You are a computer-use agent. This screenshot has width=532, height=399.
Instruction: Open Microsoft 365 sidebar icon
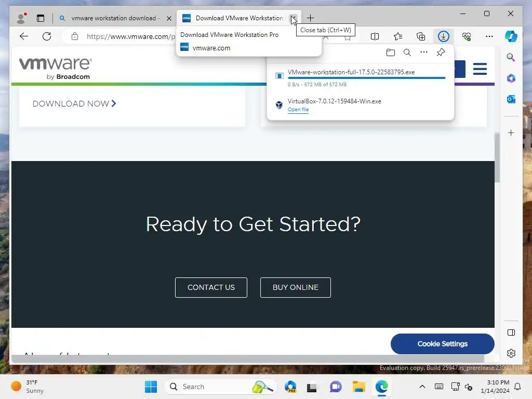click(511, 78)
